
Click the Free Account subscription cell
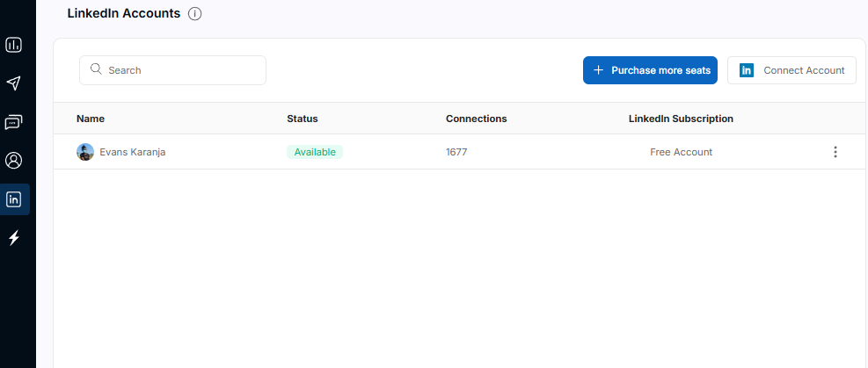[681, 152]
